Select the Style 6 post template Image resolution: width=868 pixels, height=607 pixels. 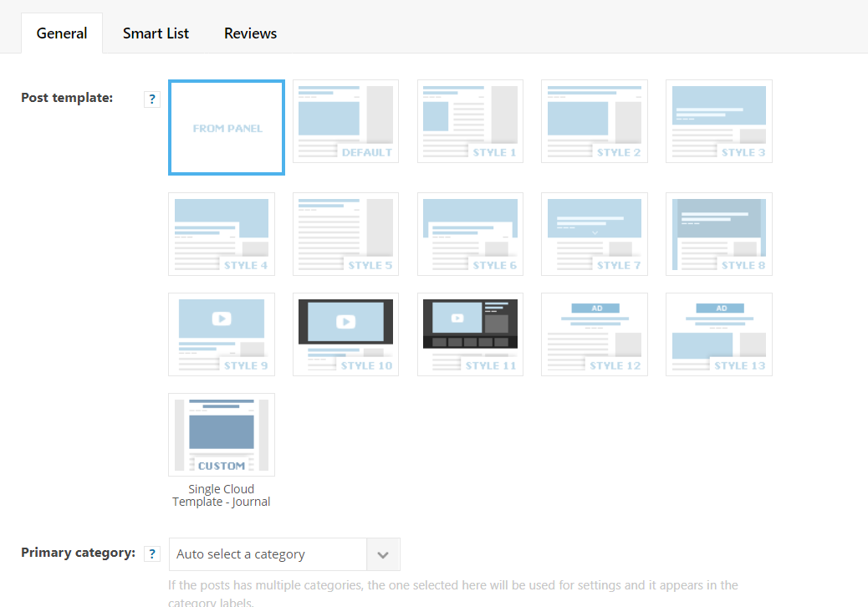470,234
